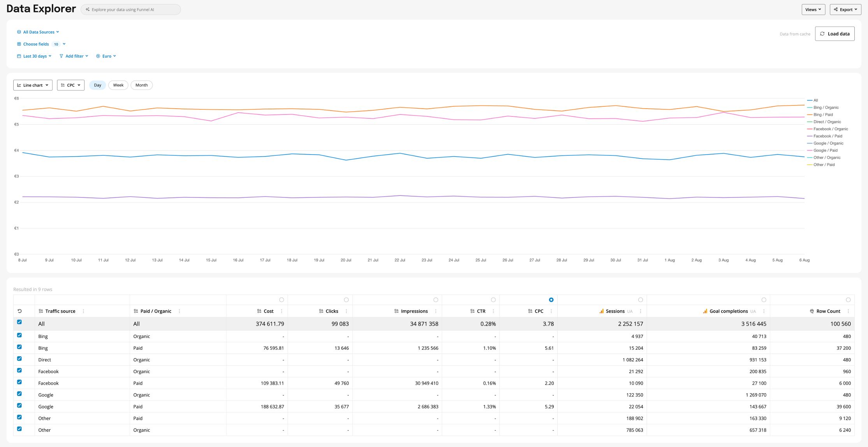Select Impressions metric radio button for chart
The width and height of the screenshot is (868, 447).
tap(436, 300)
